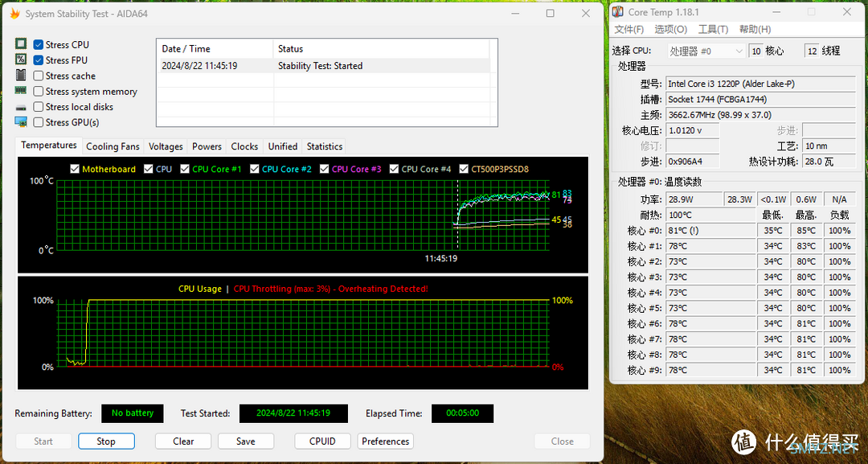Switch to the Clocks tab
This screenshot has width=868, height=464.
[x=244, y=146]
